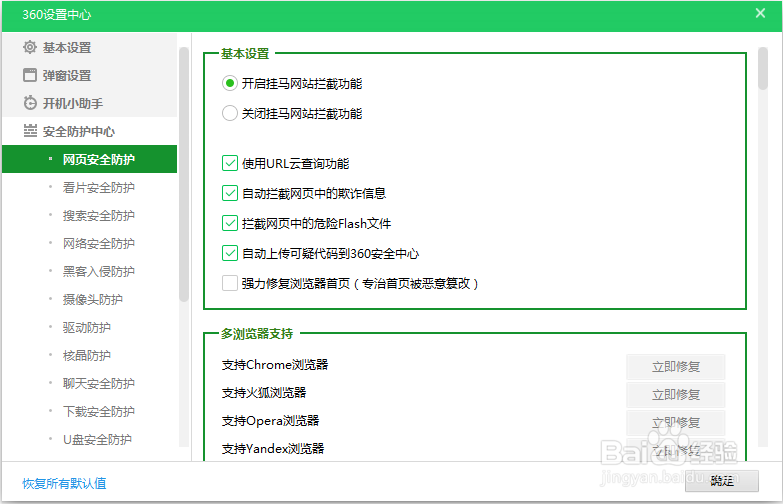Click the gear icon beside 基本设置

(30, 47)
